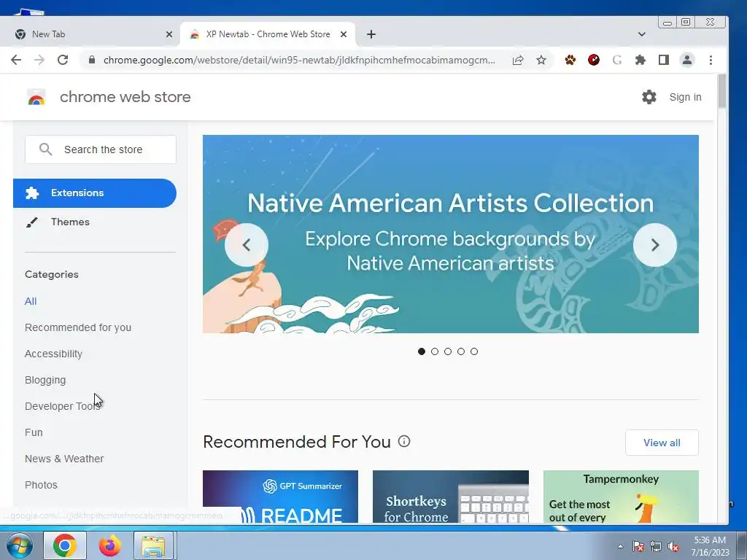Close the New Tab tab

169,34
